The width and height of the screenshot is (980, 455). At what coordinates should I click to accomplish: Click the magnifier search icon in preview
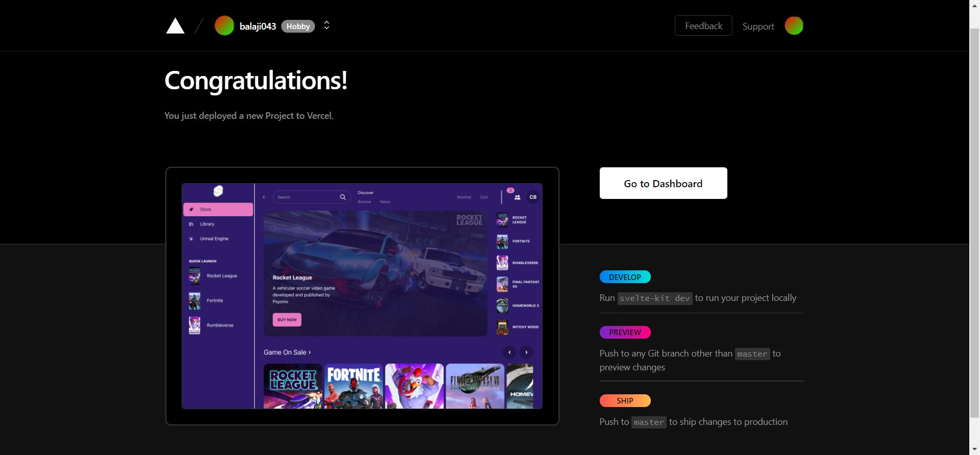(x=343, y=197)
